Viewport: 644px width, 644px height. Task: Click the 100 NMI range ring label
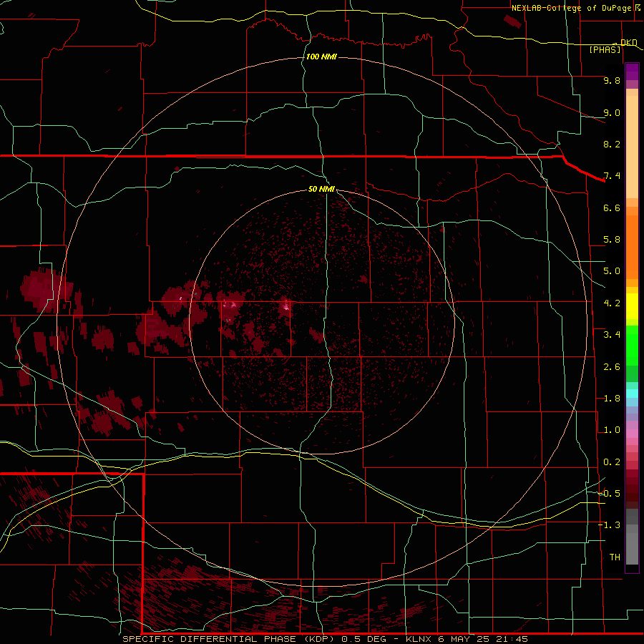[x=321, y=57]
